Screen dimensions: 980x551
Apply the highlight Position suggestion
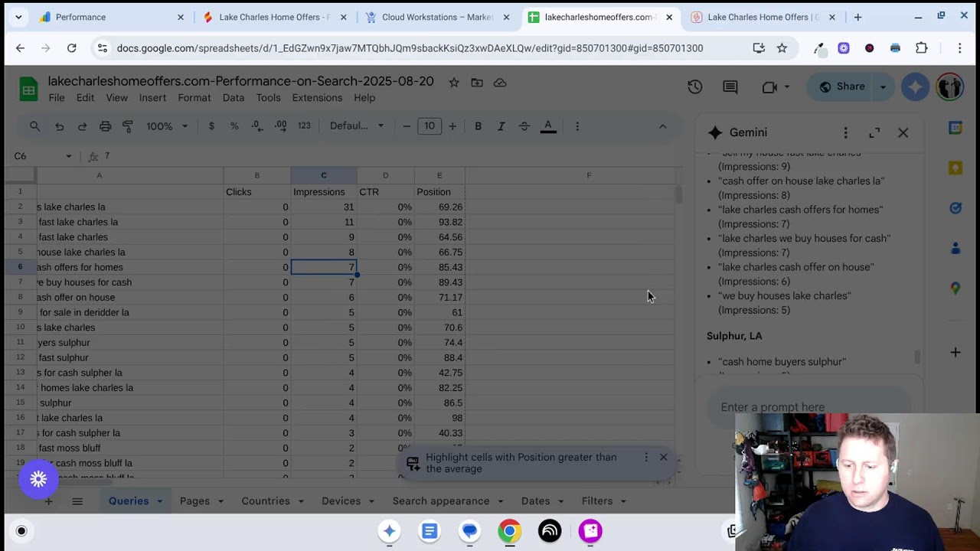coord(521,463)
